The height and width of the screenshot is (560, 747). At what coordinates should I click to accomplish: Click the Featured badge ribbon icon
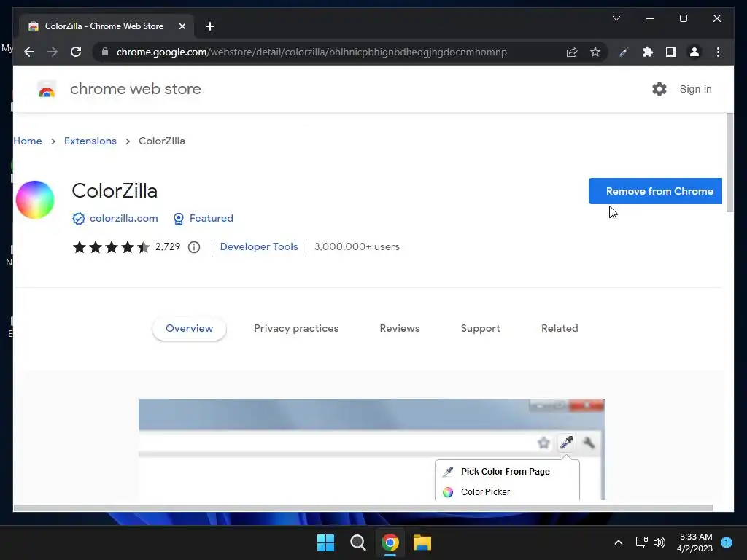pyautogui.click(x=178, y=219)
